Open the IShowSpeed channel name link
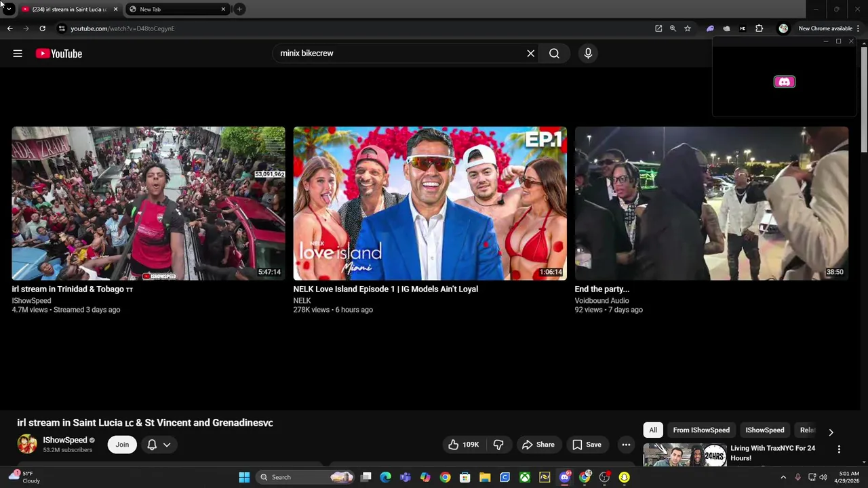The height and width of the screenshot is (488, 868). pyautogui.click(x=65, y=440)
